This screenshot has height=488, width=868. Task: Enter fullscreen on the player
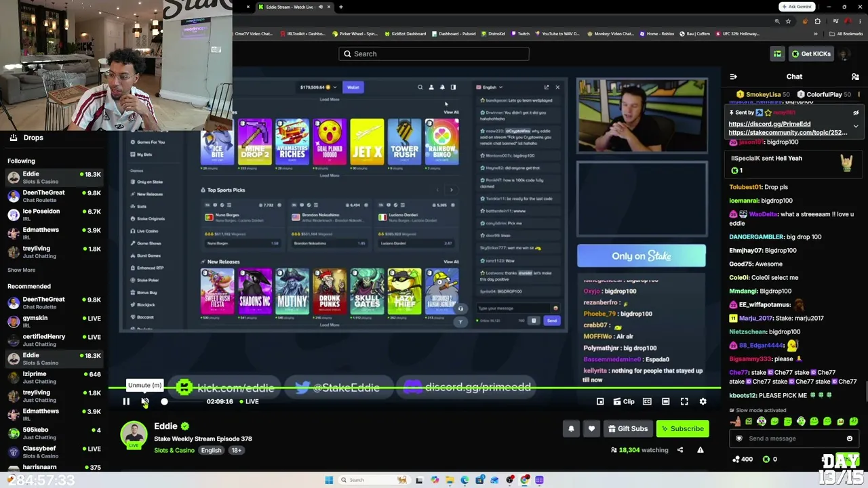pos(684,402)
